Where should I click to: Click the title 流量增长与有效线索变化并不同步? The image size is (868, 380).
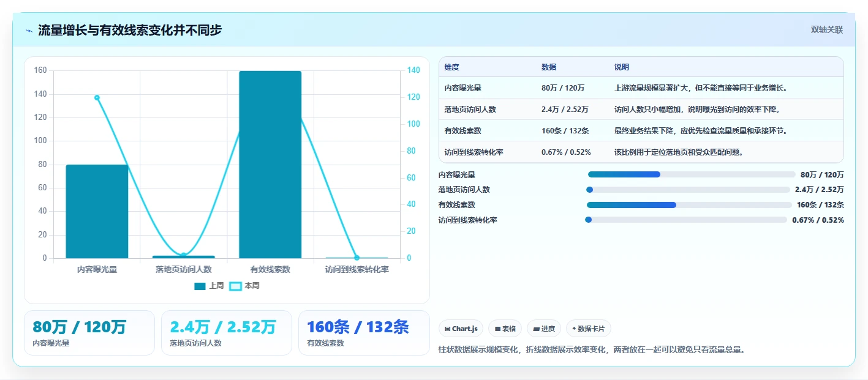[130, 30]
